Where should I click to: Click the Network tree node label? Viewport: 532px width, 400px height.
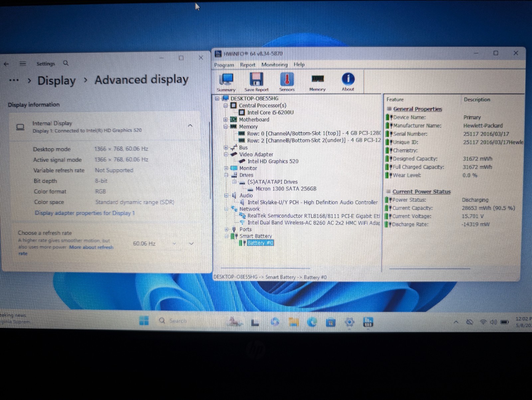tap(249, 209)
